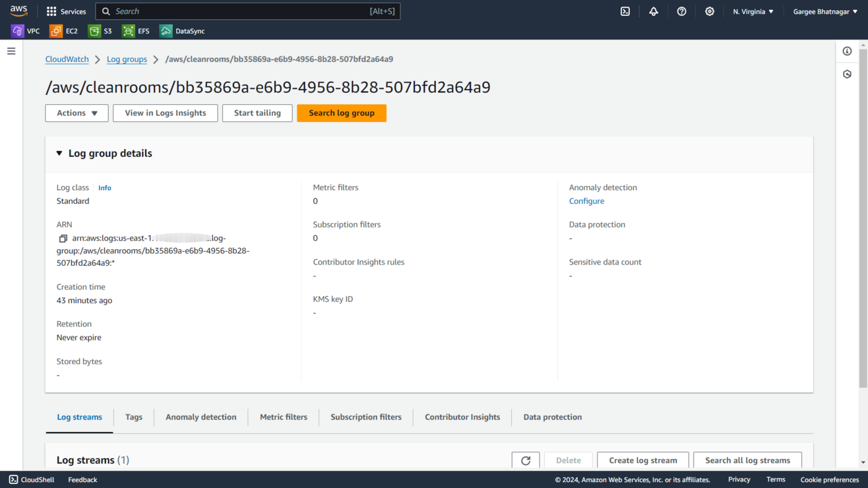Click the 'KMS key ID' label
Screen dimensions: 868x488
(x=333, y=299)
